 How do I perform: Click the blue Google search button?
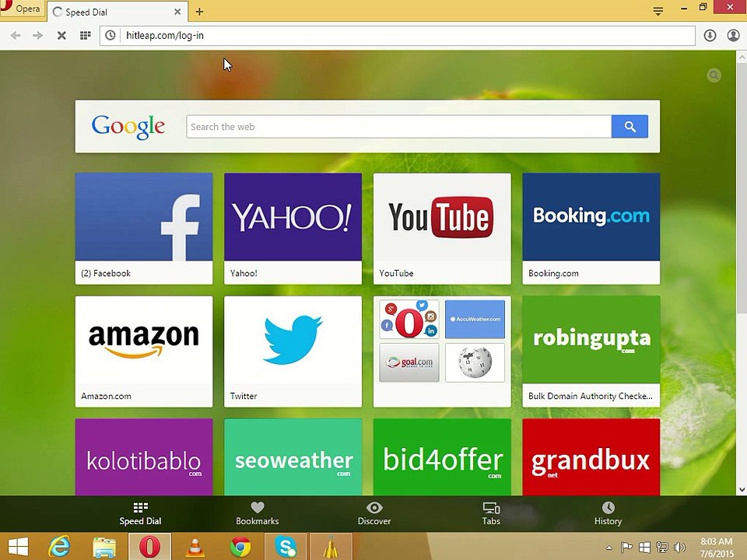coord(630,127)
